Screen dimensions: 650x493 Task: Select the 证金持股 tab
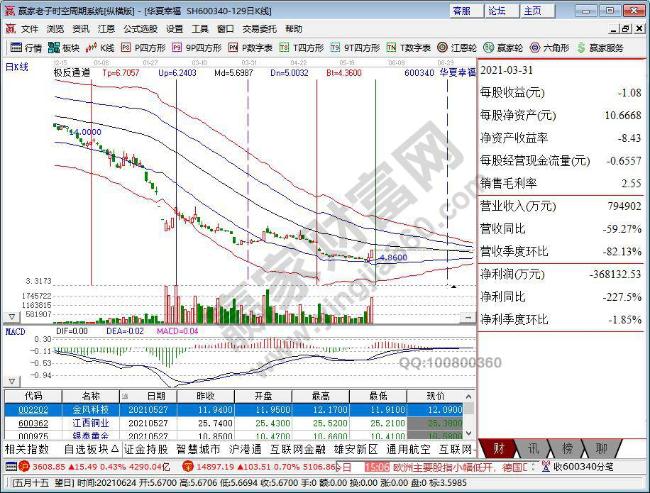(x=146, y=449)
